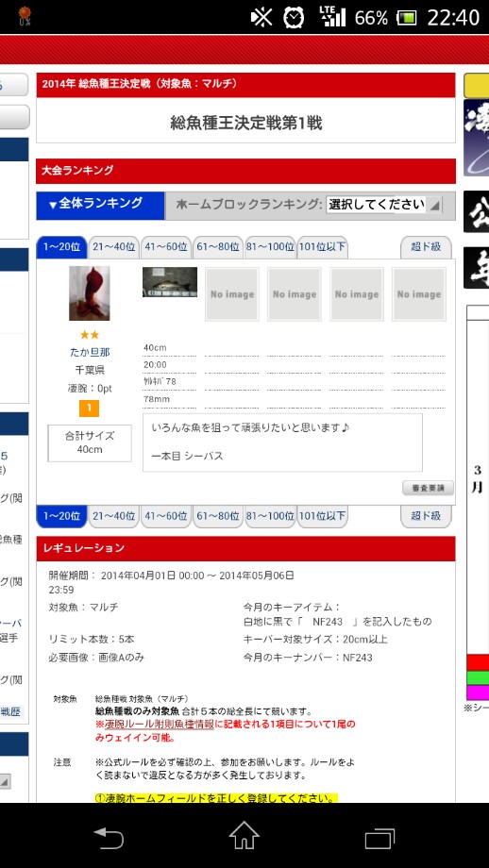Expand the 全体ランキング triangle toggle
The image size is (489, 868).
point(53,206)
